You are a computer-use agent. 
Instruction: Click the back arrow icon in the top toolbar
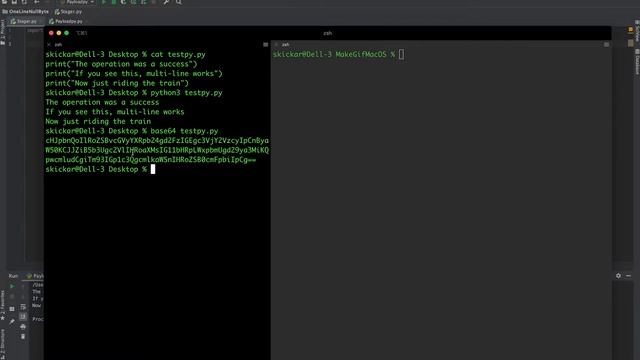37,2
